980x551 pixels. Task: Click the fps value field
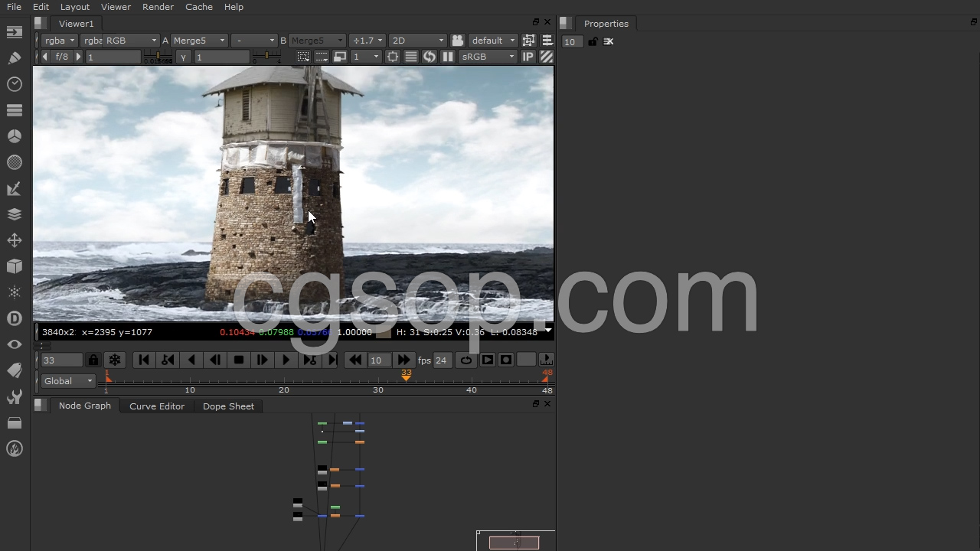point(442,360)
